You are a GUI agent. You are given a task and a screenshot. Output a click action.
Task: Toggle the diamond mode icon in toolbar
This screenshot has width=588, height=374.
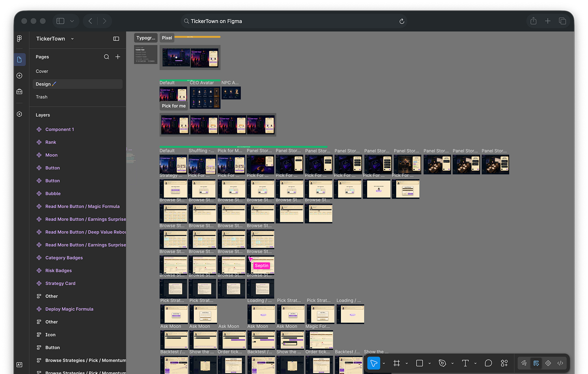(x=548, y=363)
